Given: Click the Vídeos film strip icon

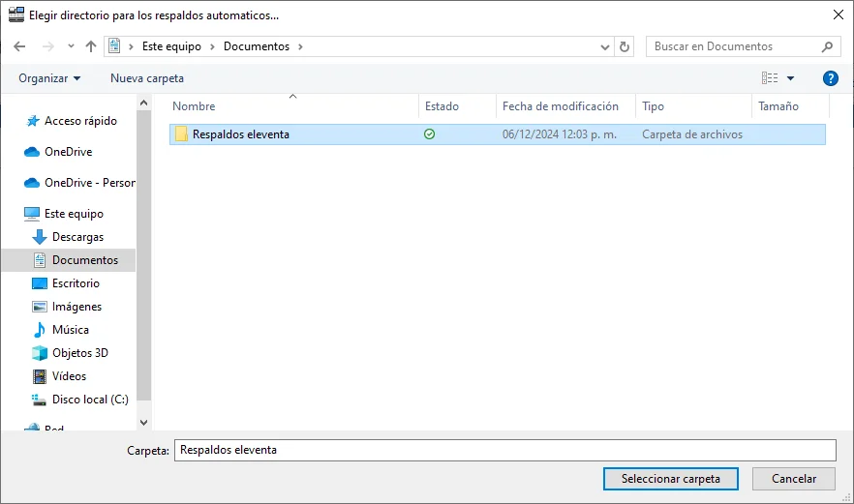Looking at the screenshot, I should [x=39, y=376].
